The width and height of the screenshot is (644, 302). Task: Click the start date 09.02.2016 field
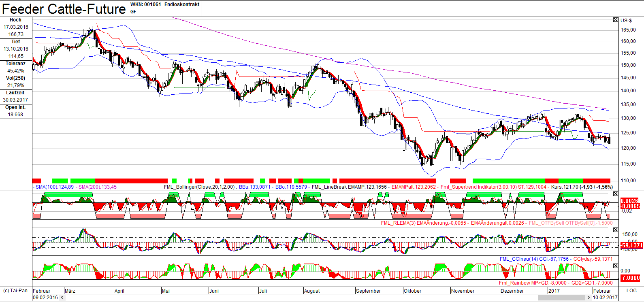[x=45, y=298]
